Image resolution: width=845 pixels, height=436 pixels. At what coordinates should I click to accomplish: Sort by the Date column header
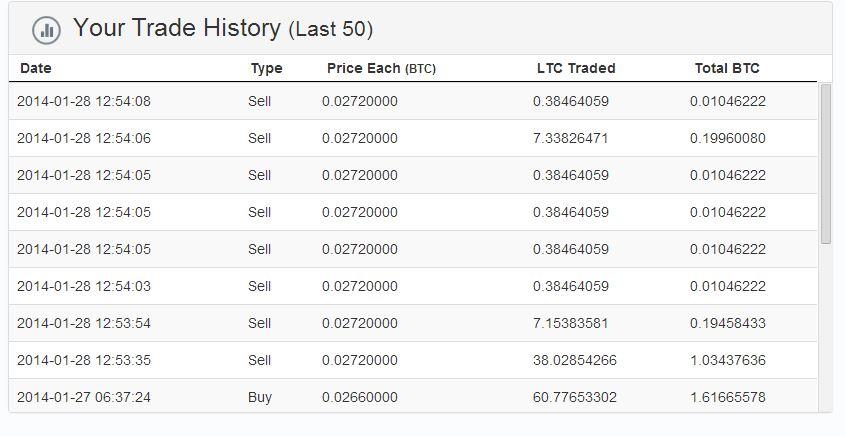[x=35, y=68]
